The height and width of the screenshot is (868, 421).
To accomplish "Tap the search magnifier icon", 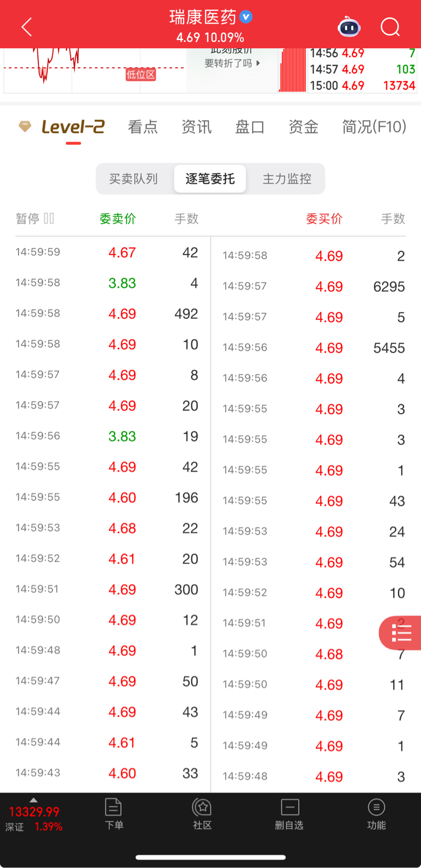I will (390, 27).
